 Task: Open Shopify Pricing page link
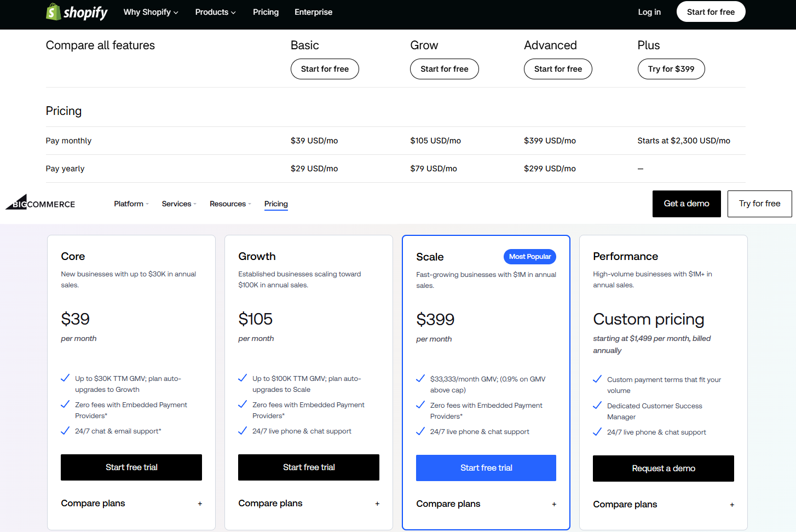266,12
